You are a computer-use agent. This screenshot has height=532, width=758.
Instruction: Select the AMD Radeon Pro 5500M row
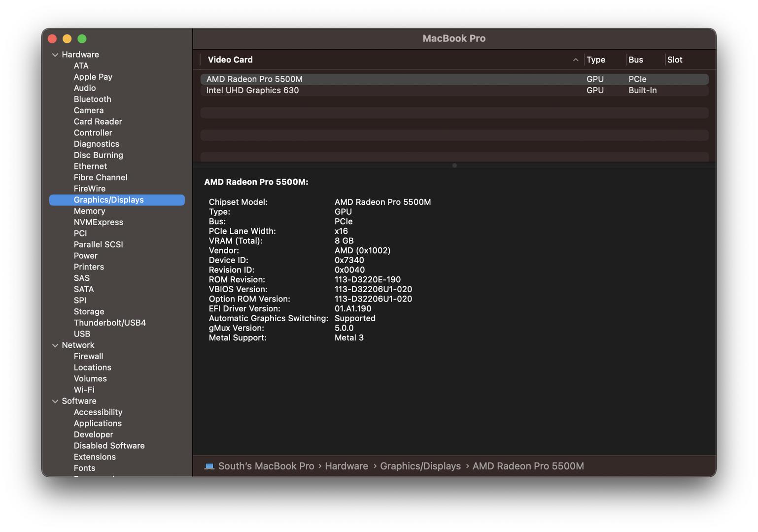click(254, 79)
